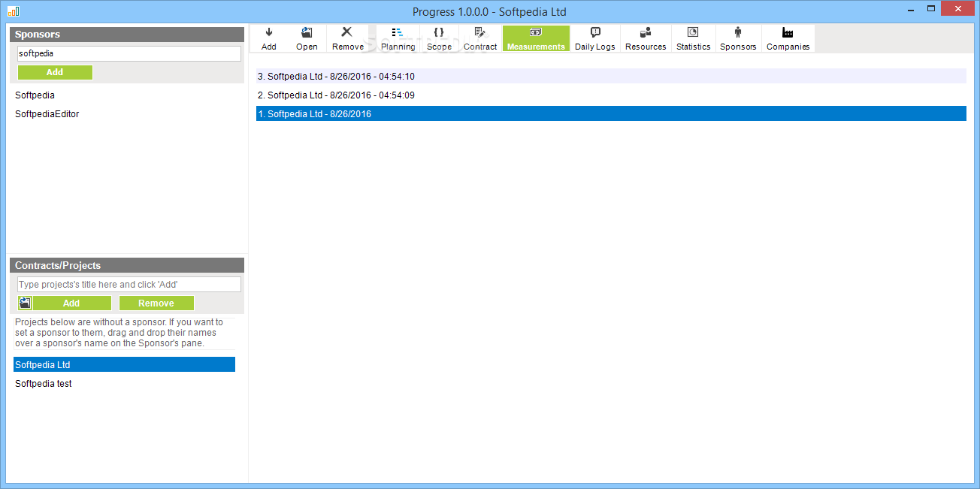Click the Sponsors panel header
Screen dimensions: 980x489
click(x=127, y=35)
